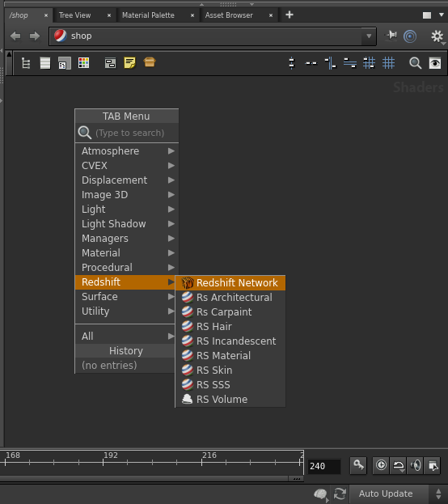Click the blue target follow-selection icon
Image resolution: width=448 pixels, height=504 pixels.
click(410, 36)
